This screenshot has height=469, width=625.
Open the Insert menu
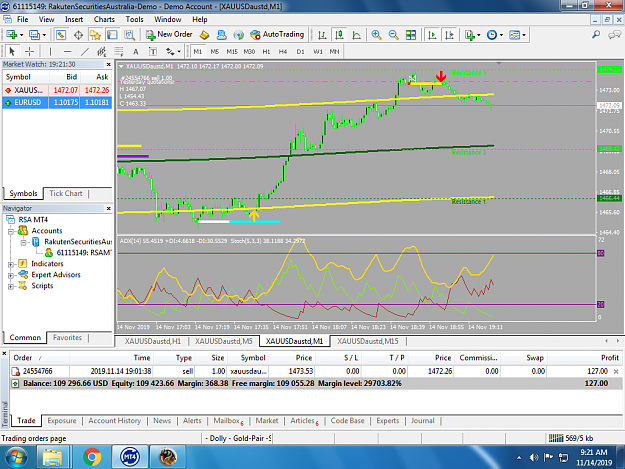click(x=74, y=19)
